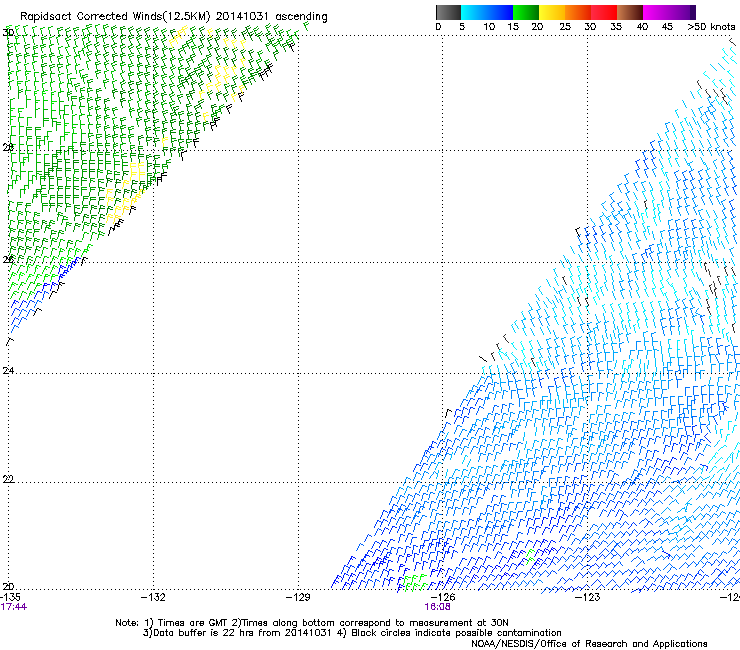Screen dimensions: 740x650
Task: Click the latitude label 30
Action: pos(8,33)
